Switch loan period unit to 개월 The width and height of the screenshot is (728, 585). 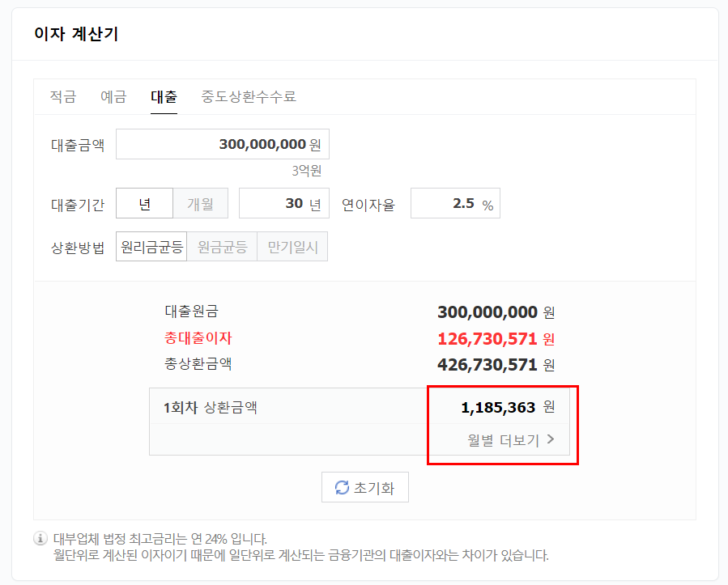pyautogui.click(x=201, y=203)
